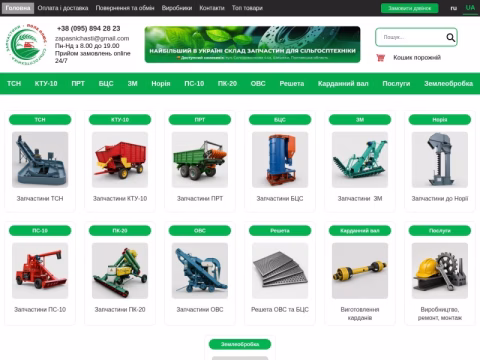Select Карданний вал in navigation bar

pos(343,84)
